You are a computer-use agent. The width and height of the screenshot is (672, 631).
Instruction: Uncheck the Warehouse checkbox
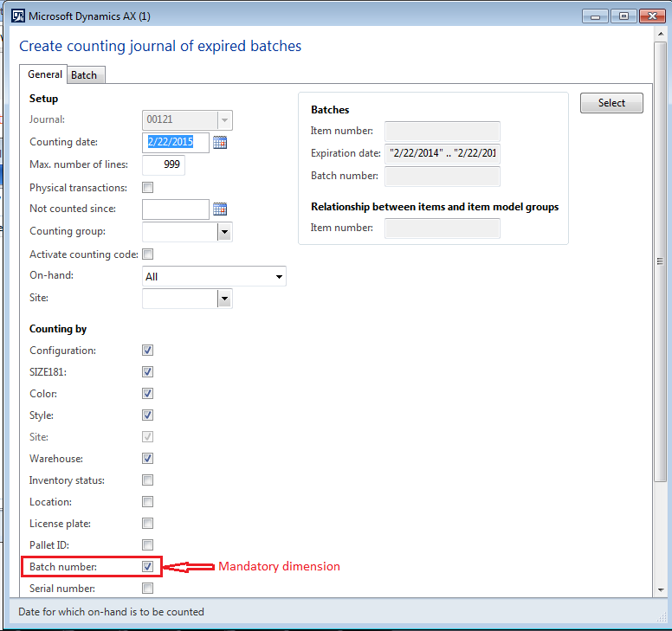pos(147,459)
